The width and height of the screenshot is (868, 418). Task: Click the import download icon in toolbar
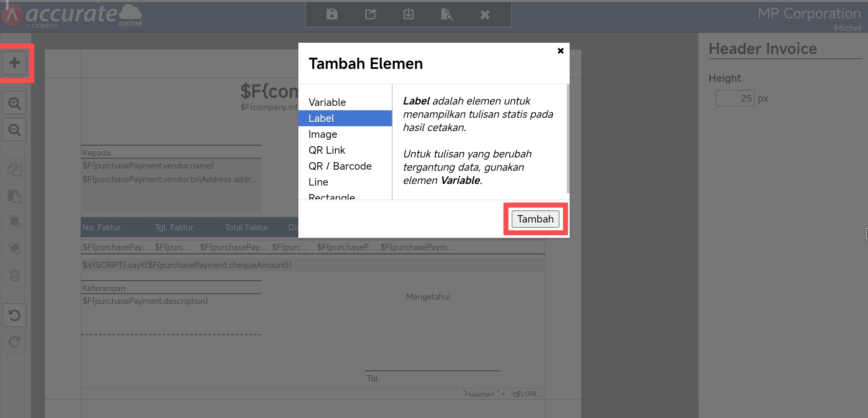pos(408,14)
